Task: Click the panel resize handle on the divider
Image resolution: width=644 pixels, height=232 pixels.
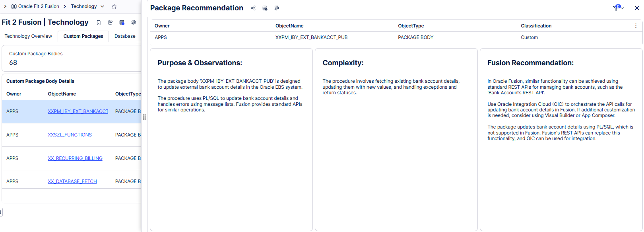Action: (x=144, y=117)
